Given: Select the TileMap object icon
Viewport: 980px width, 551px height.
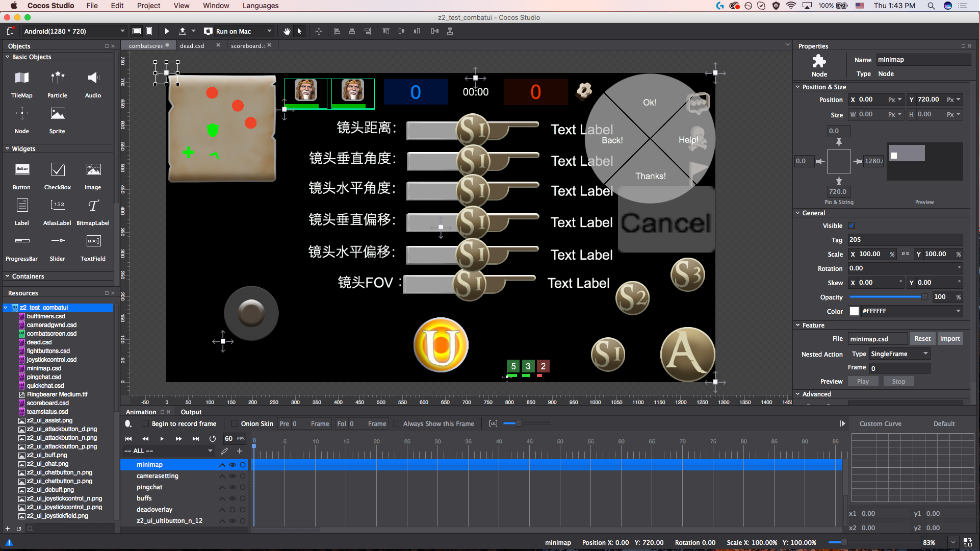Looking at the screenshot, I should coord(22,78).
